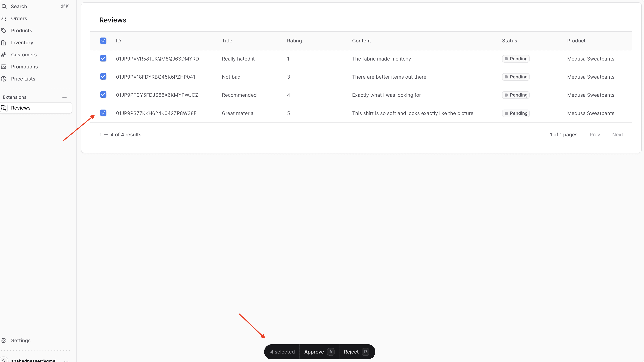This screenshot has width=644, height=362.
Task: Deselect the 'Really hated it' review checkbox
Action: [103, 58]
